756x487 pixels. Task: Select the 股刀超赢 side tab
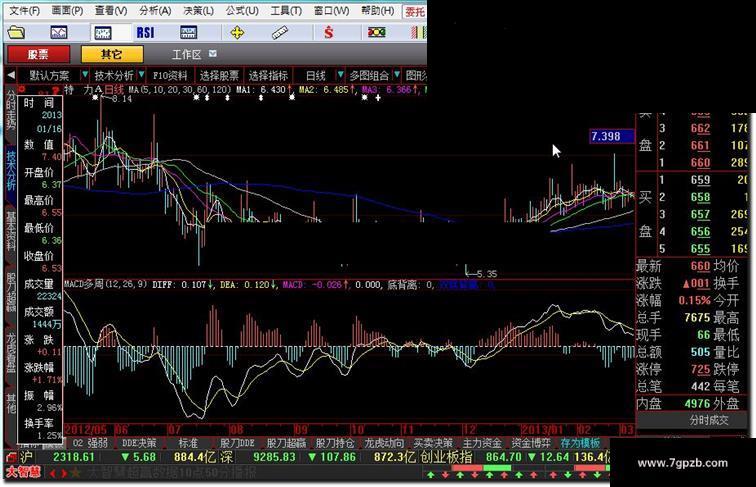coord(11,291)
